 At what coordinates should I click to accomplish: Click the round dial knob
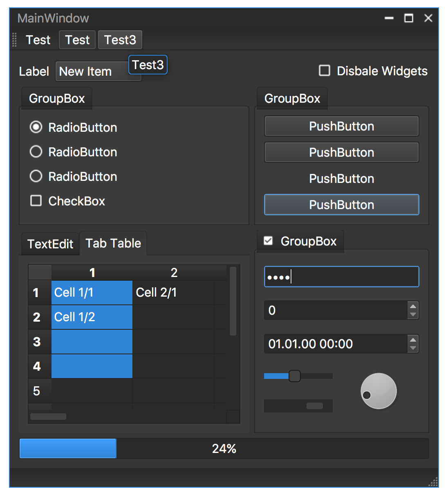[379, 391]
